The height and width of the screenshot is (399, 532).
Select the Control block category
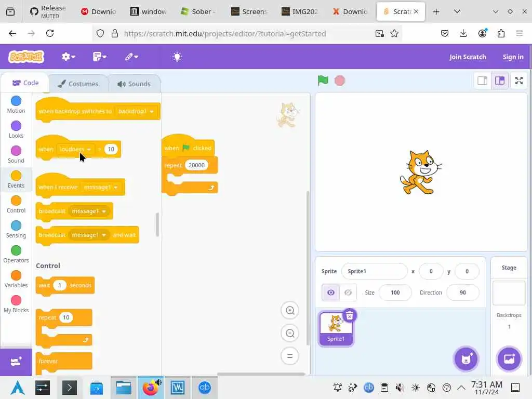[16, 204]
